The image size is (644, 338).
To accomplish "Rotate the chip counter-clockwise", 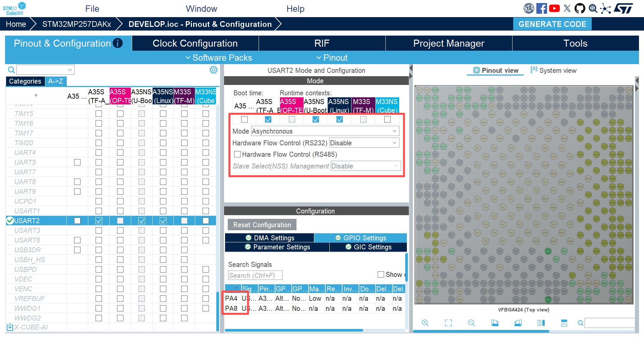I will tap(518, 323).
